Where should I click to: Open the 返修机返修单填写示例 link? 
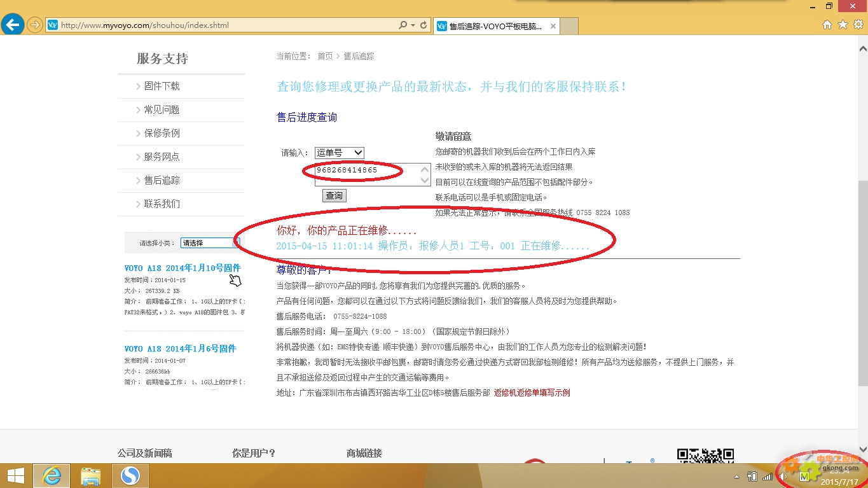532,393
